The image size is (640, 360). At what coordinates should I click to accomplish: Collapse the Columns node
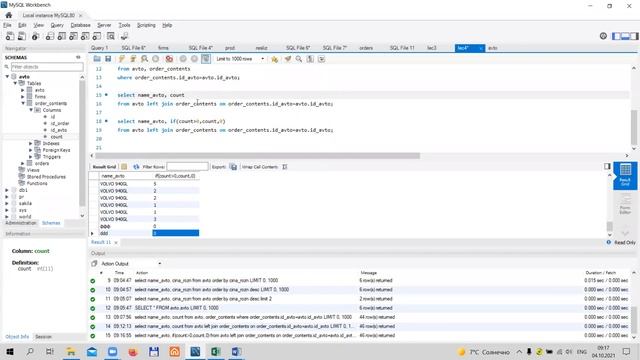(x=31, y=110)
